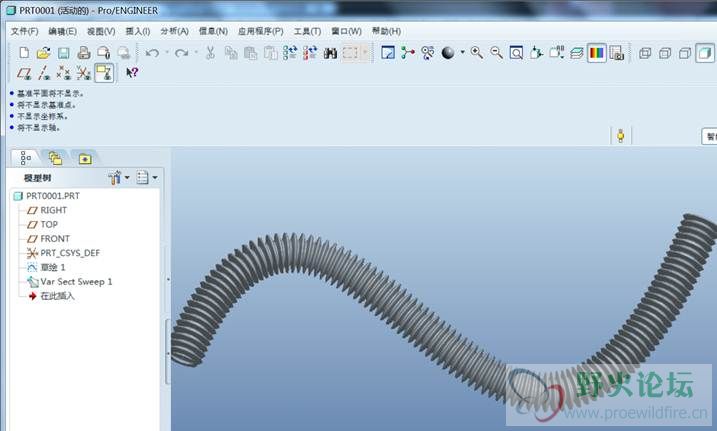717x431 pixels.
Task: Open the 帮助(H) menu
Action: [386, 31]
